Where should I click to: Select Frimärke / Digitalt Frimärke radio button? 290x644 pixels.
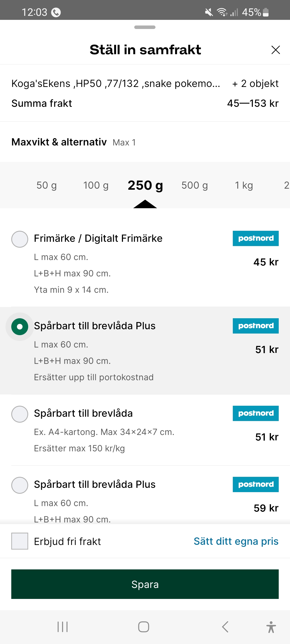[x=20, y=239]
